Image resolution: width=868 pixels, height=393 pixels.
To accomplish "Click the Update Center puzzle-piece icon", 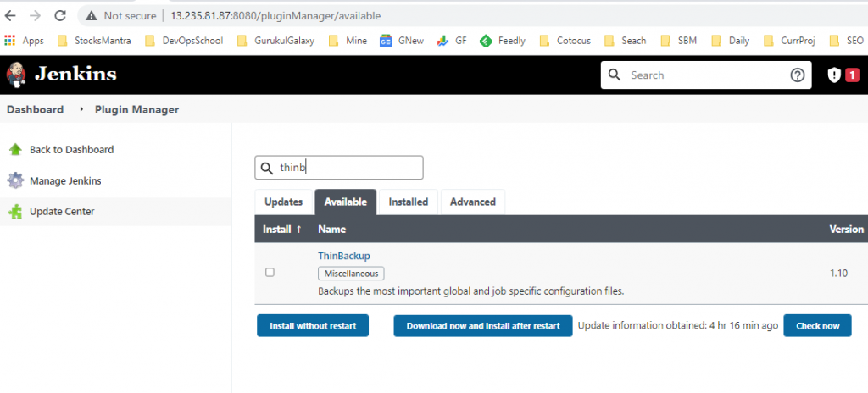I will [x=15, y=212].
